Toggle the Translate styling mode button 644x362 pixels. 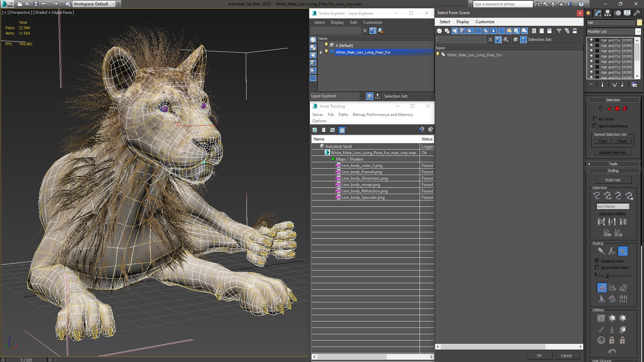602,288
